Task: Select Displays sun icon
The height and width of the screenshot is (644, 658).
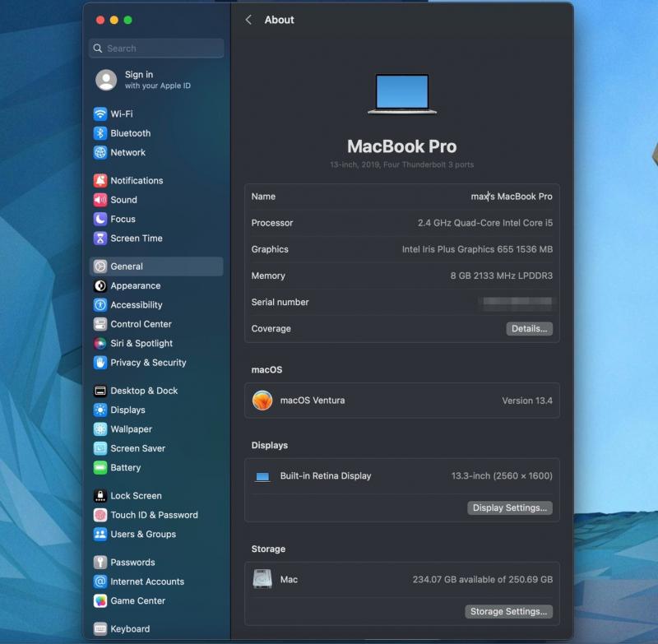Action: click(100, 410)
